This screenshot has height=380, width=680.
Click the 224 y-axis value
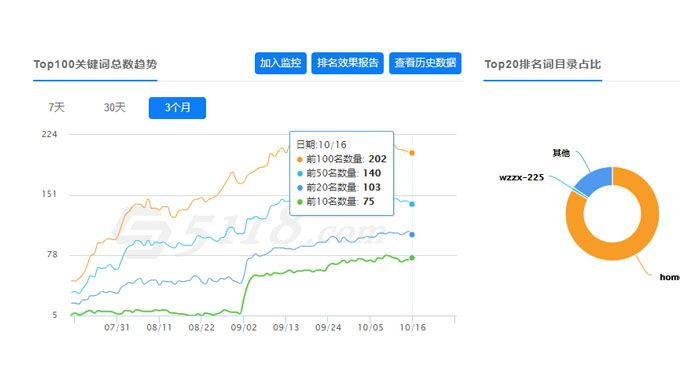pos(49,134)
